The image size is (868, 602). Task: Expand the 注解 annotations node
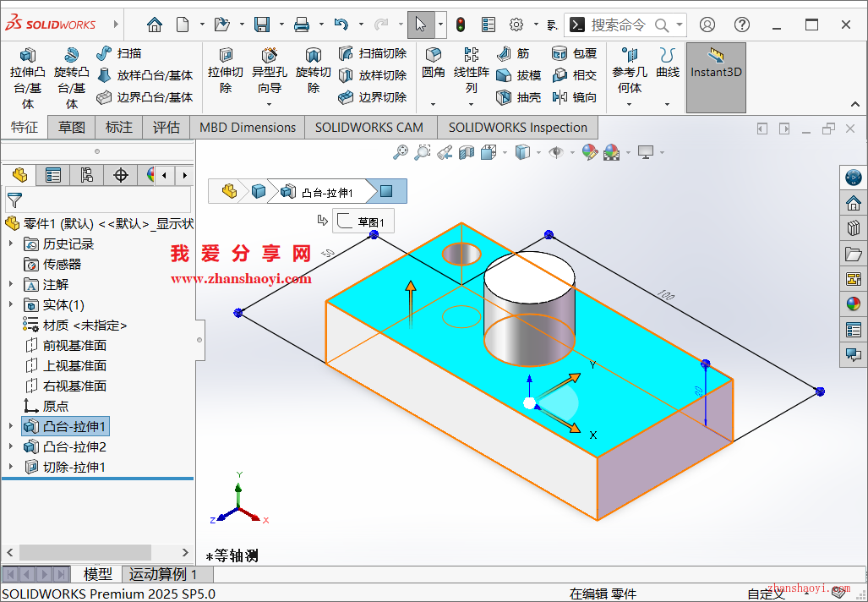[x=11, y=284]
